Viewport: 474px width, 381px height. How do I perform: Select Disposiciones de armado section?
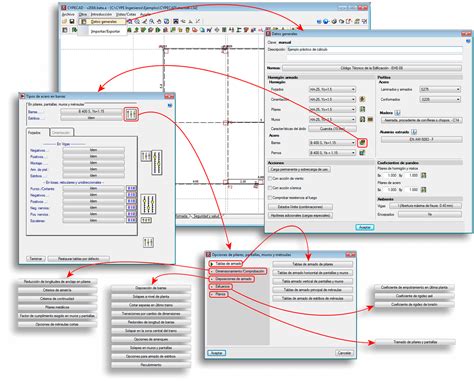(x=232, y=279)
